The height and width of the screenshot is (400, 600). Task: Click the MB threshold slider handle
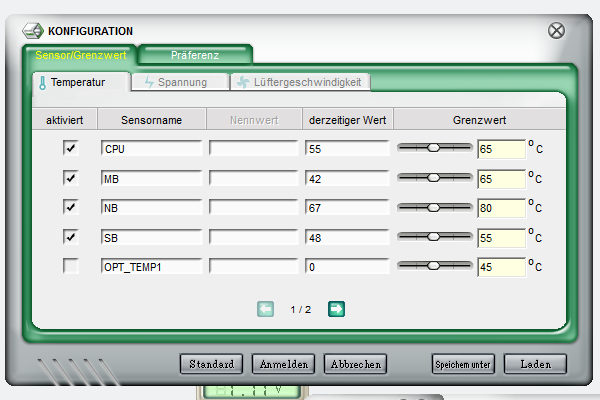pos(434,178)
